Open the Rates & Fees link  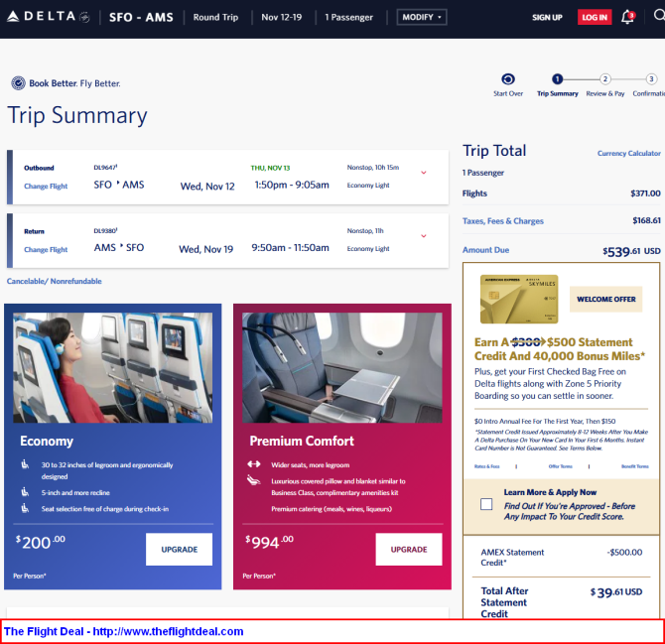486,466
